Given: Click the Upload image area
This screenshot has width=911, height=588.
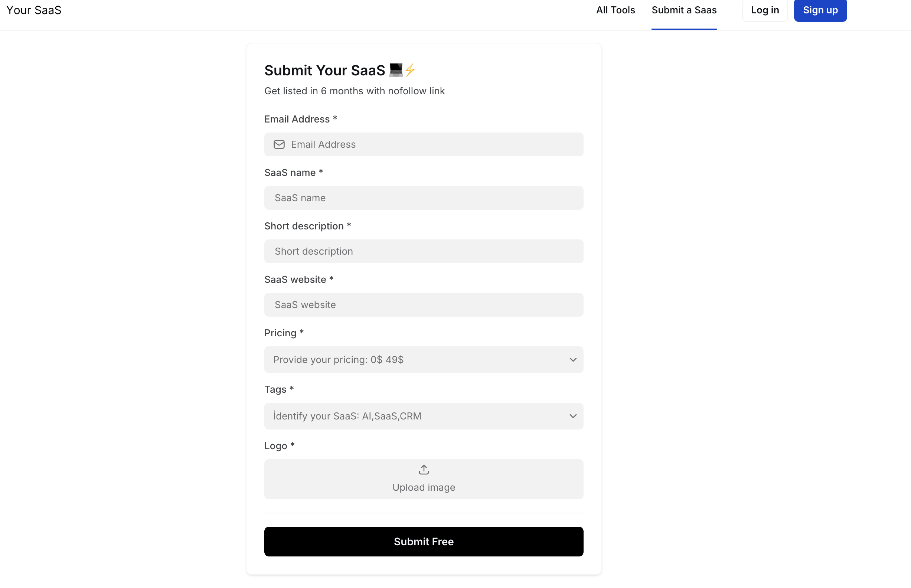Looking at the screenshot, I should [424, 479].
